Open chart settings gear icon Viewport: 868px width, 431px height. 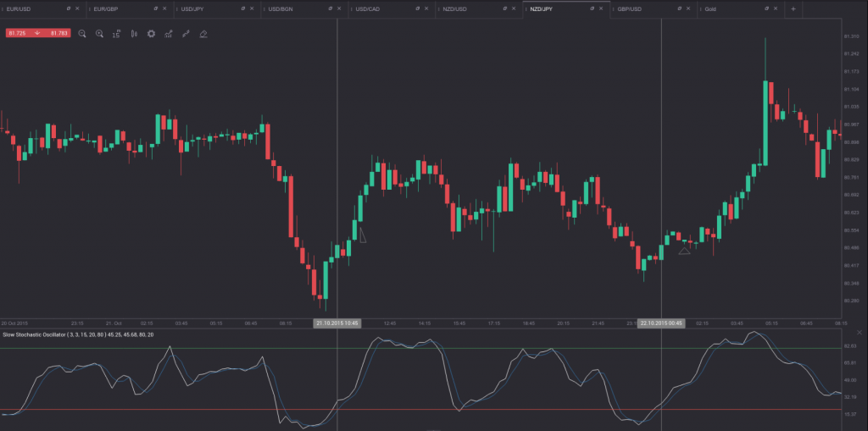[x=151, y=34]
